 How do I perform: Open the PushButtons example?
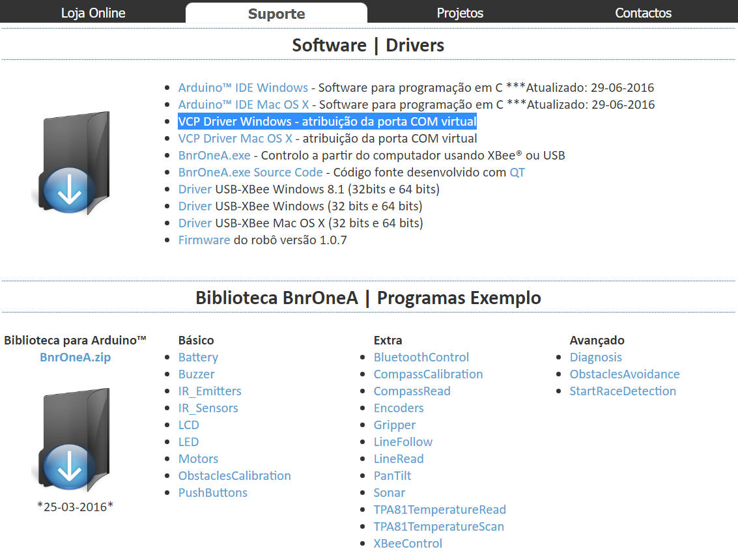point(213,493)
